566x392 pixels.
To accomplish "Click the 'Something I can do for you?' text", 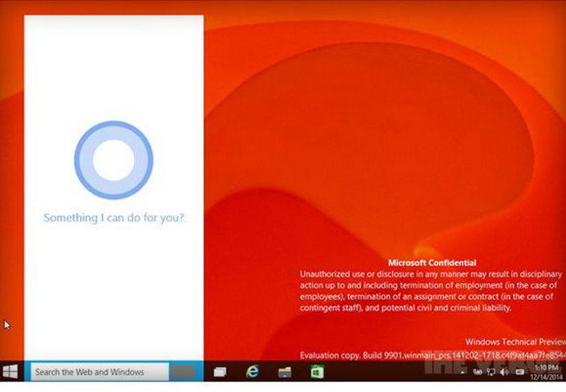I will tap(114, 218).
